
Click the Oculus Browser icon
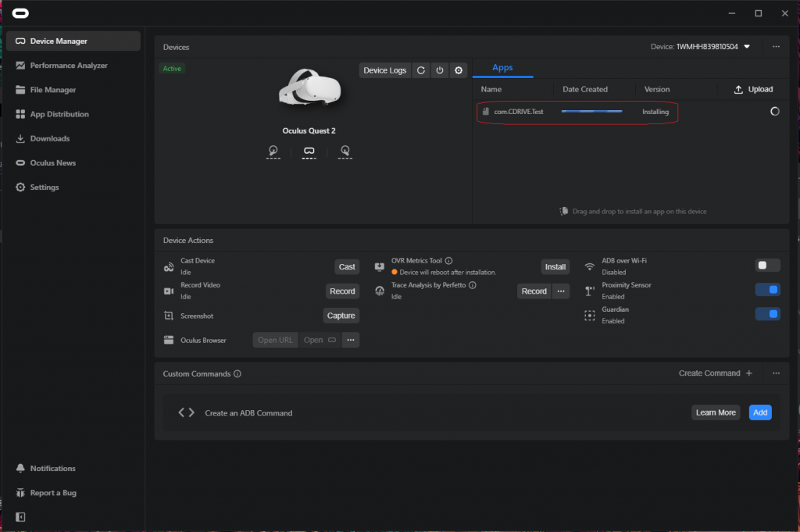pos(169,341)
